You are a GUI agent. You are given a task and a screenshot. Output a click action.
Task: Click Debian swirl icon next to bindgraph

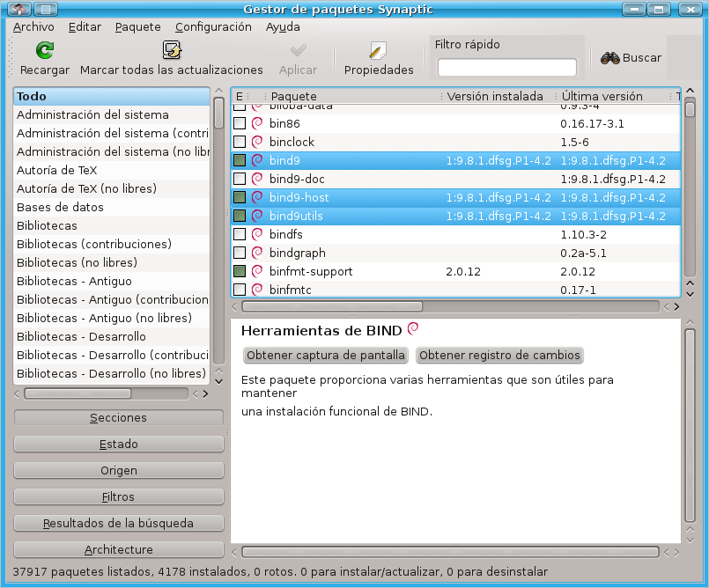(257, 253)
